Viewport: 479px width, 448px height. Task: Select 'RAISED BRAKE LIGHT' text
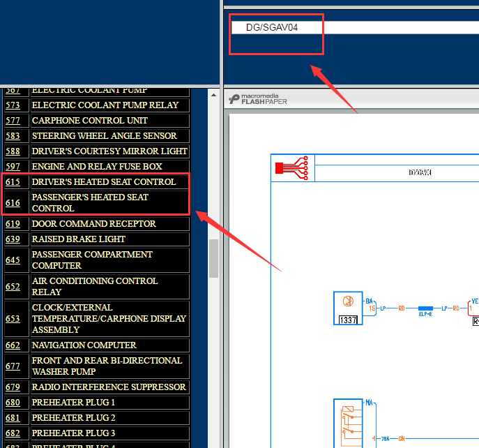tap(79, 239)
